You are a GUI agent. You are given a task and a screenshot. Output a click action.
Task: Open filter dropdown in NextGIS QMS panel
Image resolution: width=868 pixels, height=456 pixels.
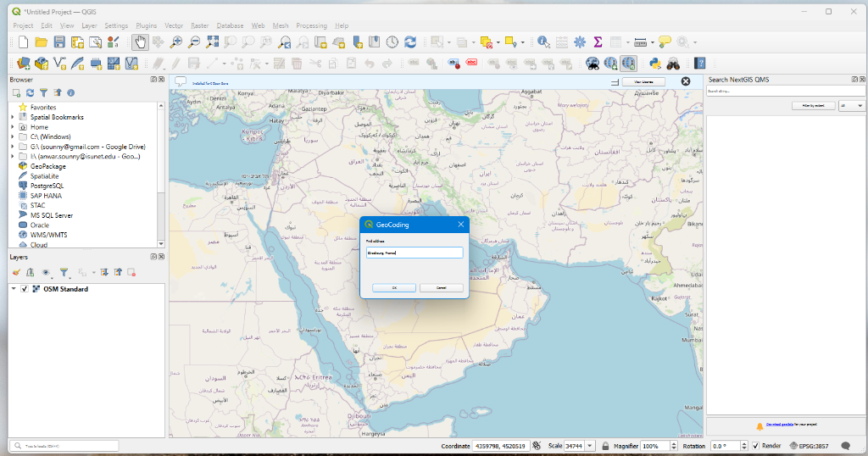click(851, 106)
